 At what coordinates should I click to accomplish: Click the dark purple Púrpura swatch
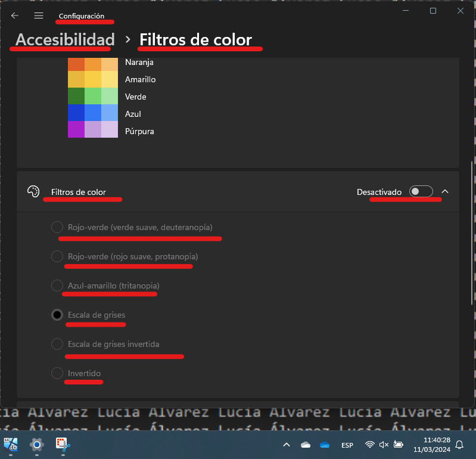[x=76, y=129]
